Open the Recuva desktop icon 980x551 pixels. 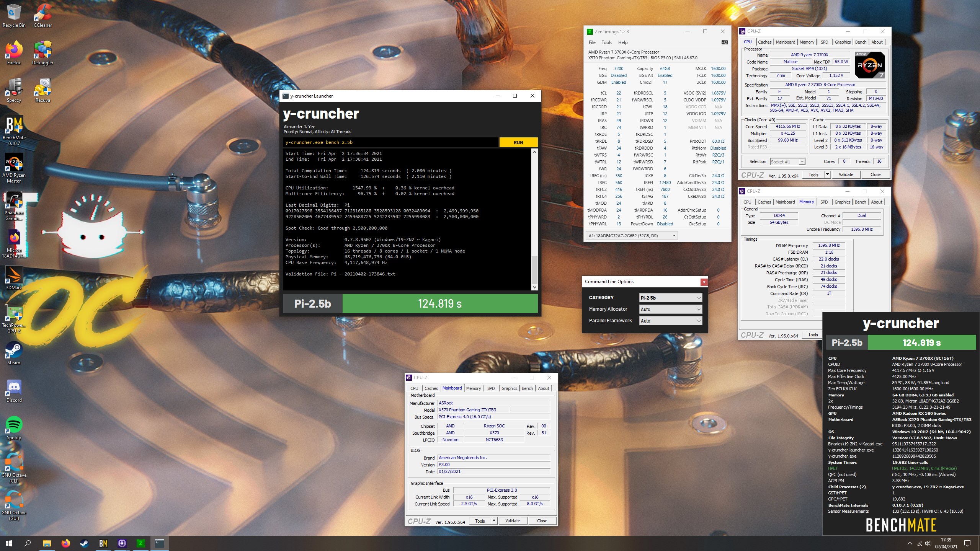tap(43, 91)
